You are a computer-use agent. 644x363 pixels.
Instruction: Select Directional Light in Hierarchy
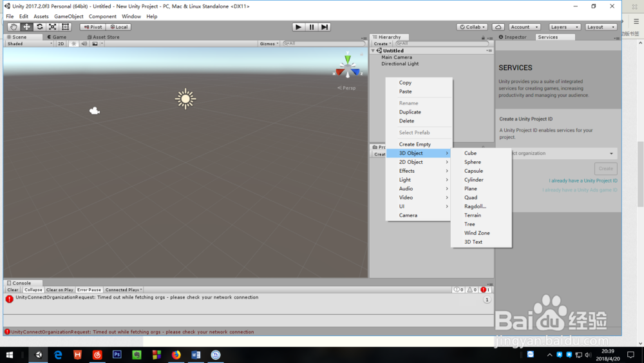pos(400,64)
